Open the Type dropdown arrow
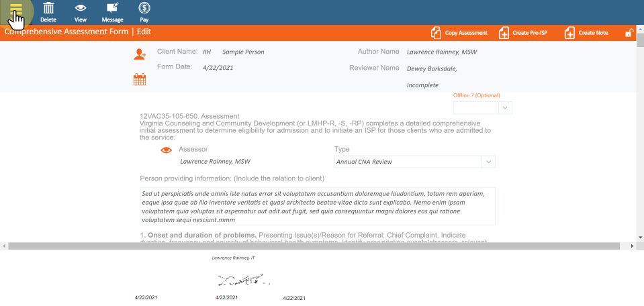This screenshot has height=306, width=644. pos(488,162)
